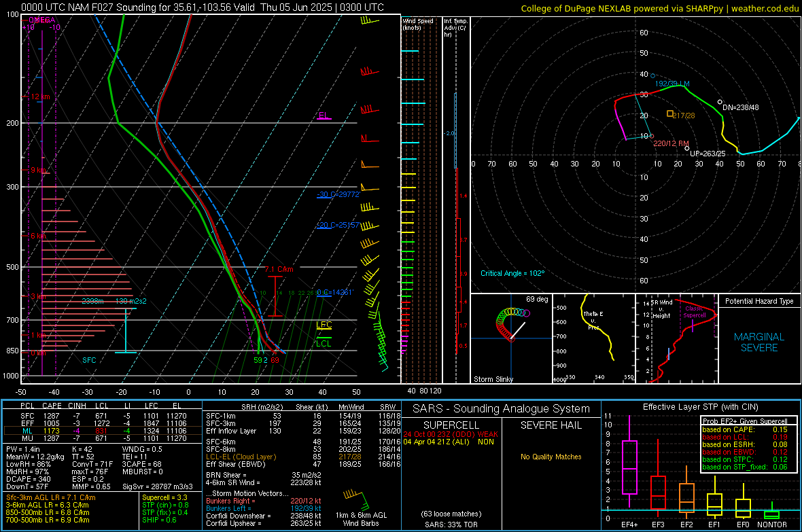This screenshot has height=532, width=802.
Task: Click the SARS - Sounding Analogue System heading
Action: pyautogui.click(x=502, y=409)
